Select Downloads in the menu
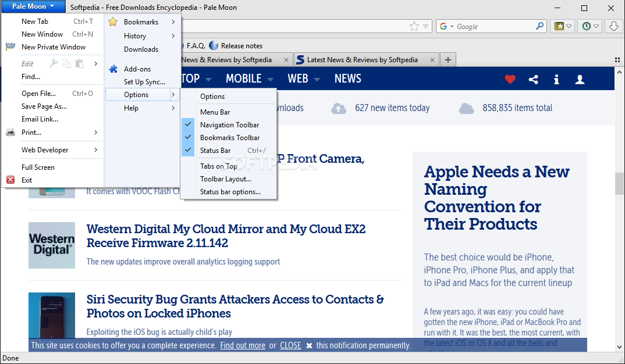Viewport: 625px width, 364px height. pyautogui.click(x=143, y=49)
